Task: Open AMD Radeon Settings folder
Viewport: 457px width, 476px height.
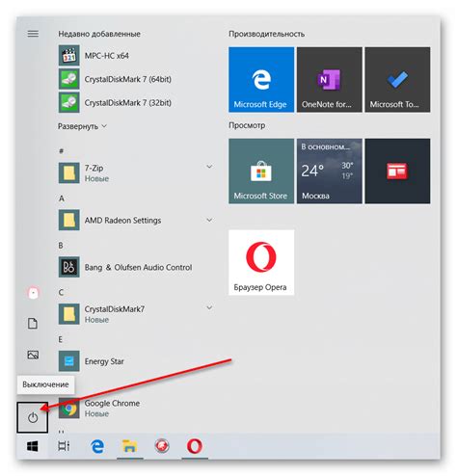Action: 135,220
